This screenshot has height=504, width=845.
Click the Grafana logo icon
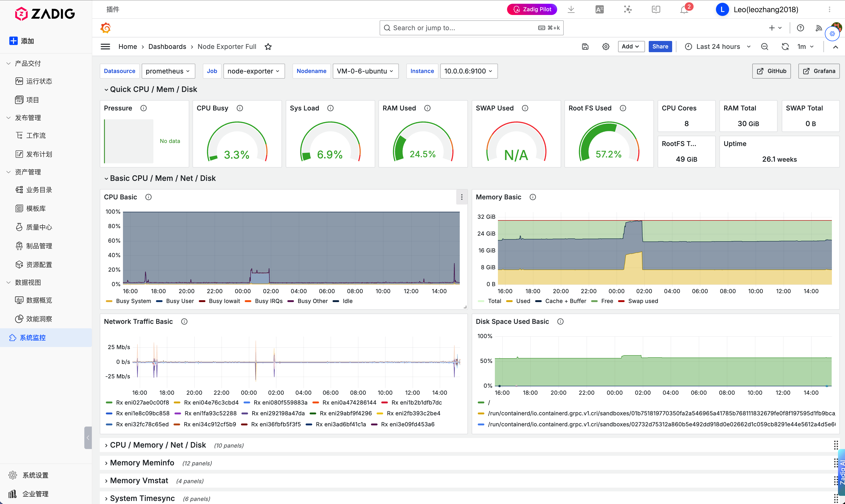(x=106, y=28)
